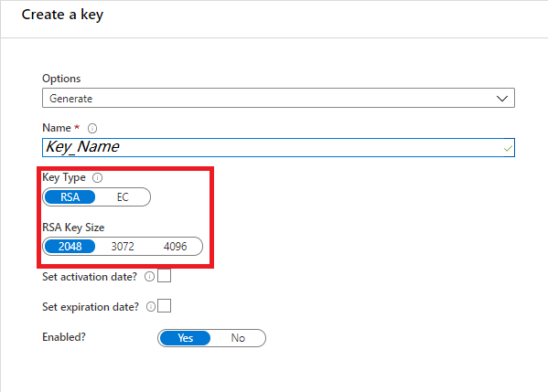
Task: Choose 3072 RSA key size
Action: (x=123, y=247)
